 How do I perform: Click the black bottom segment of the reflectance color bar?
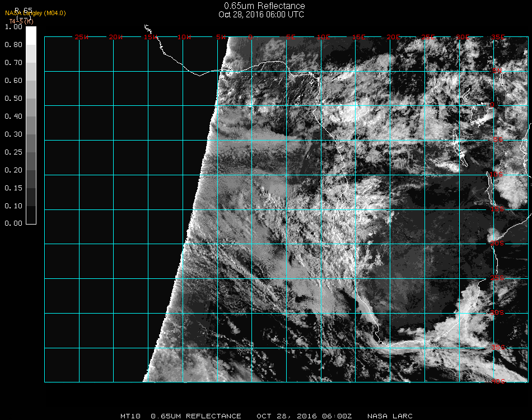point(31,215)
